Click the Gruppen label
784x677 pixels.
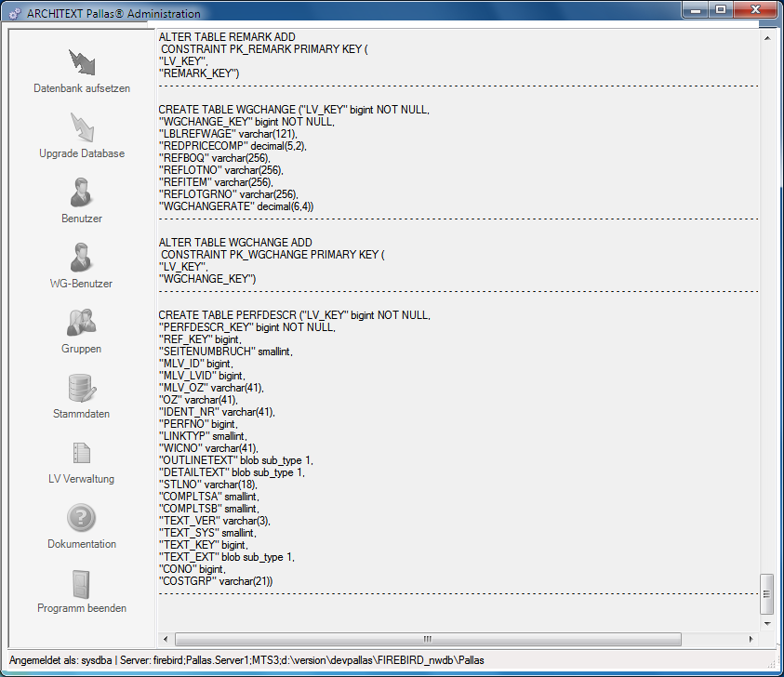(82, 349)
